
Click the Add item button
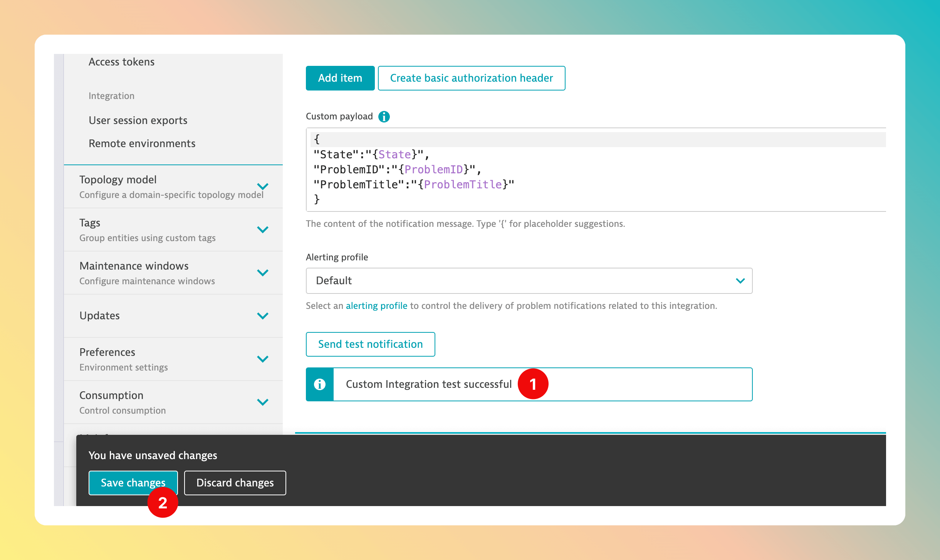[340, 78]
